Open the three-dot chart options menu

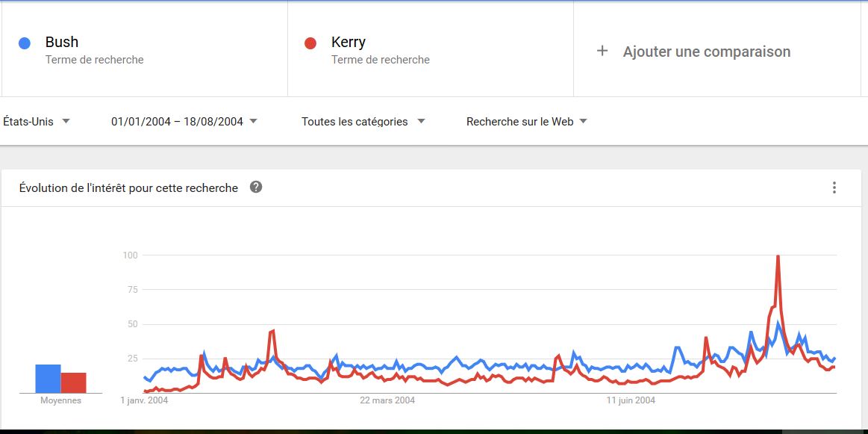pyautogui.click(x=834, y=187)
